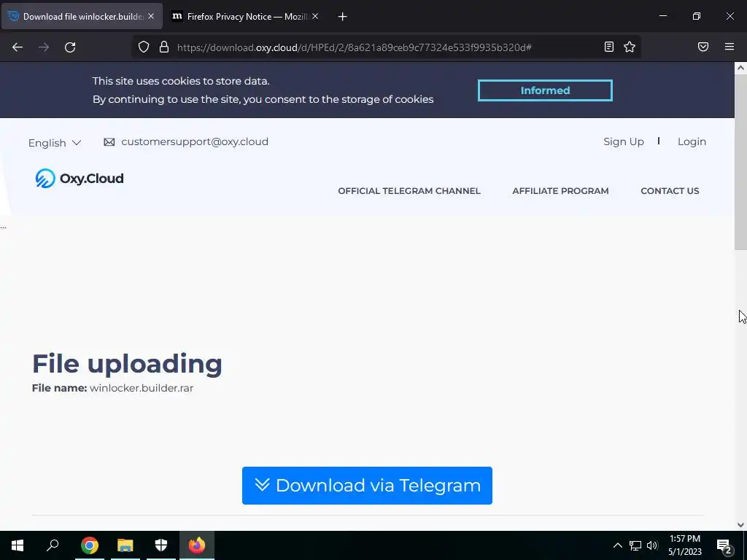Open Windows taskbar search
This screenshot has width=747, height=560.
click(53, 545)
